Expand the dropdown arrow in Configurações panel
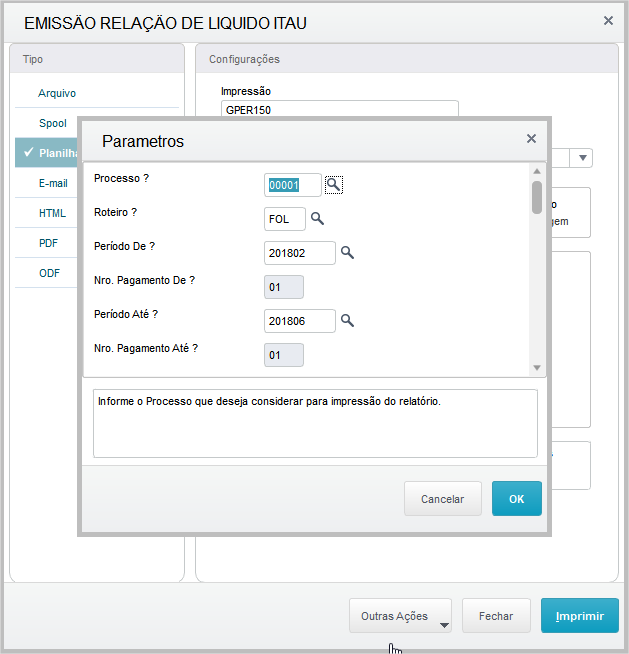This screenshot has width=629, height=654. [583, 158]
